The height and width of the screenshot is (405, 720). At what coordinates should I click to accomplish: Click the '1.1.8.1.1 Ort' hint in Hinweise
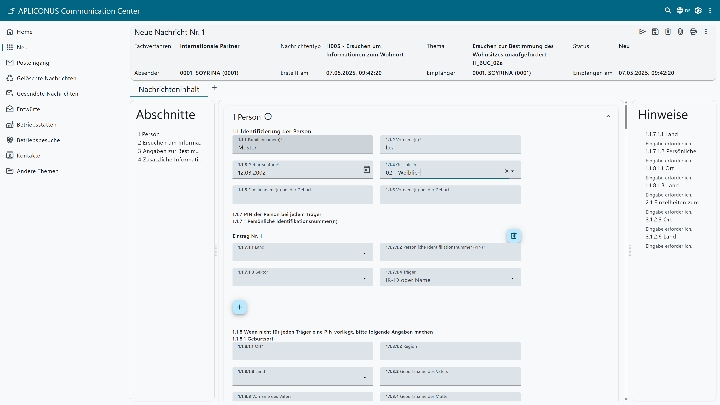coord(660,168)
